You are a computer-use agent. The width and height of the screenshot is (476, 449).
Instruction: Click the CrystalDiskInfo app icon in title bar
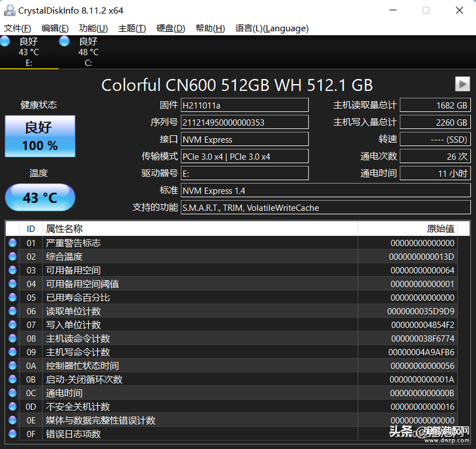click(9, 10)
